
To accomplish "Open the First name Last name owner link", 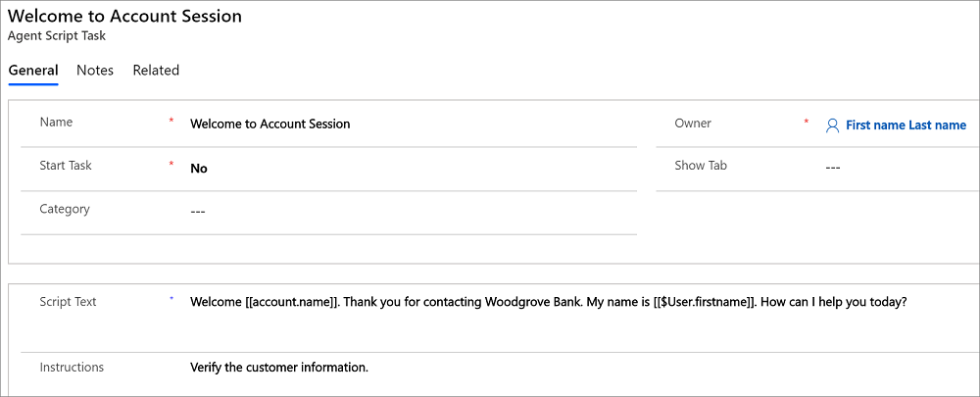I will pyautogui.click(x=906, y=125).
